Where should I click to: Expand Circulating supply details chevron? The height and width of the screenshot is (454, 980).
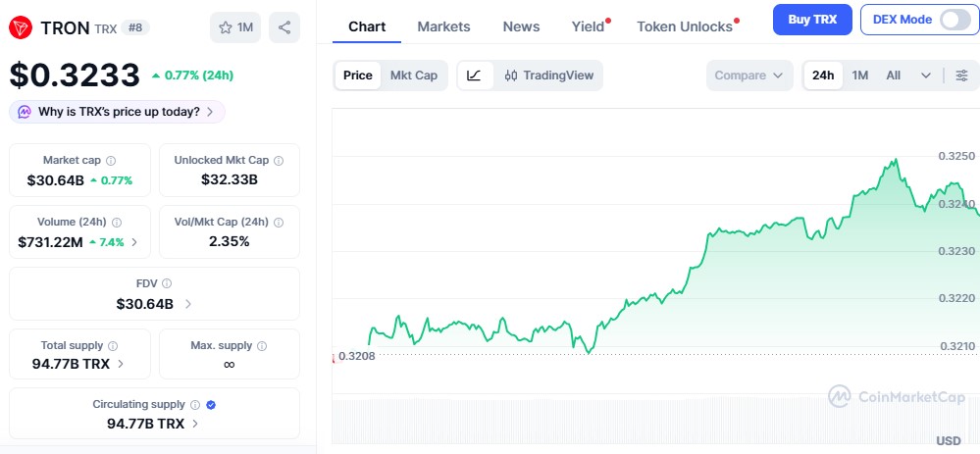[x=195, y=424]
